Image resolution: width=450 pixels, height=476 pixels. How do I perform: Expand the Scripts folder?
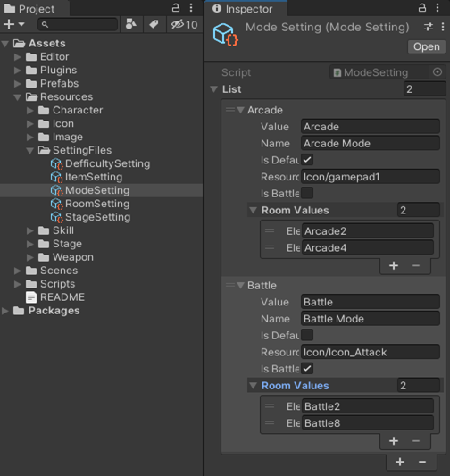point(18,284)
